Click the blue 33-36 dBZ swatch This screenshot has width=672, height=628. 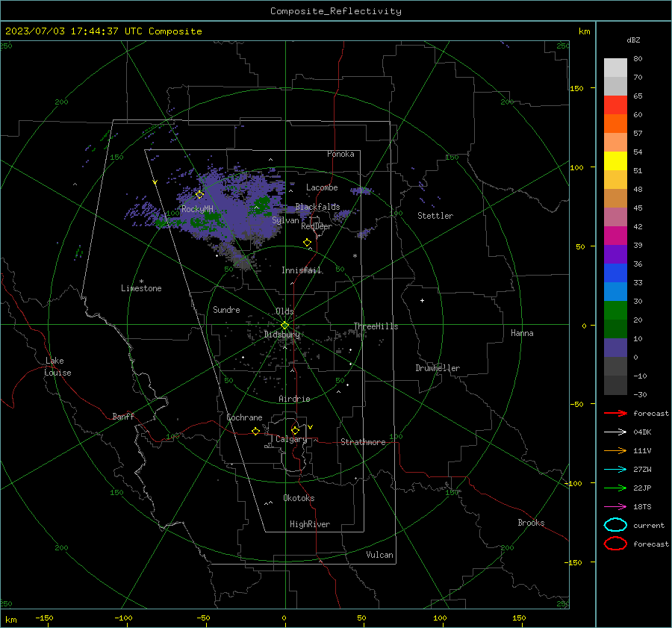click(x=615, y=273)
